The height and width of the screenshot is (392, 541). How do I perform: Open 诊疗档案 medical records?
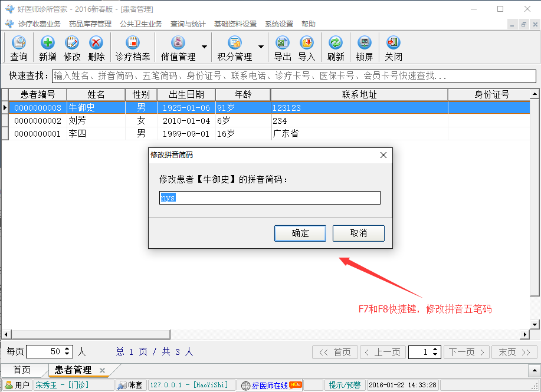pos(133,48)
